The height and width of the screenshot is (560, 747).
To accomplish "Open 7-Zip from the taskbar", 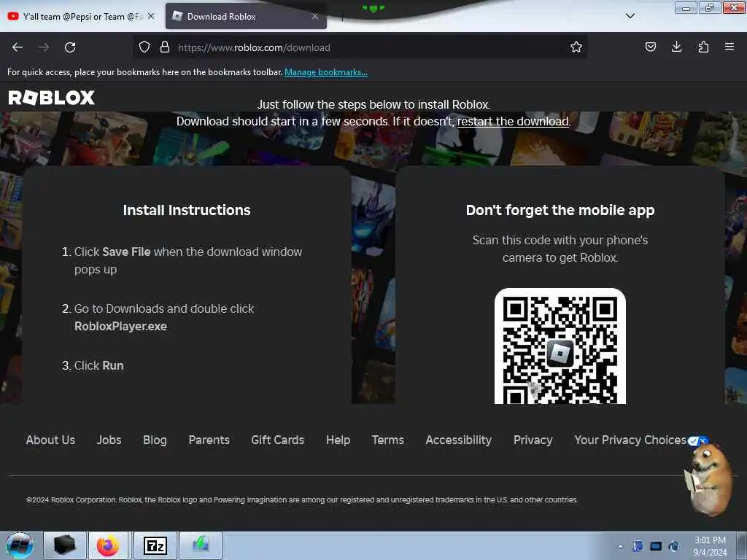I will [x=155, y=545].
